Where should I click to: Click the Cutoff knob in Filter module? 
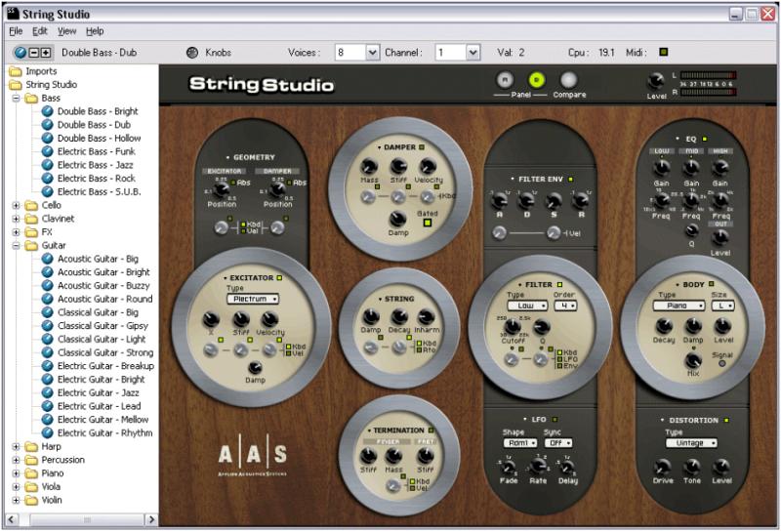click(513, 327)
